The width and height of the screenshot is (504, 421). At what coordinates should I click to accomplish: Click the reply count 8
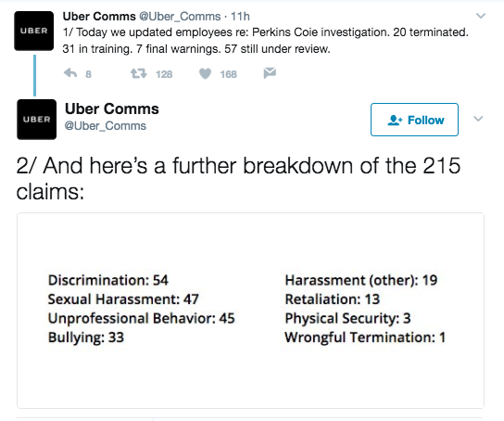(88, 74)
